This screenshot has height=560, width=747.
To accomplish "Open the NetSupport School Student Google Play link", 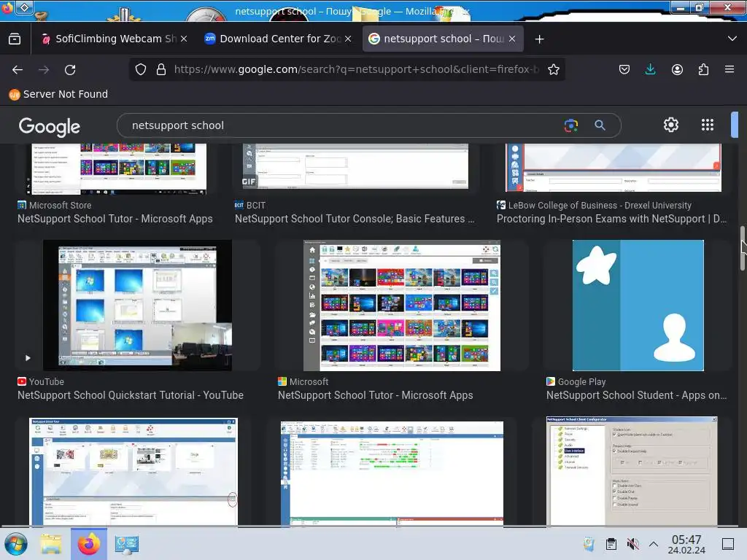I will coord(636,395).
